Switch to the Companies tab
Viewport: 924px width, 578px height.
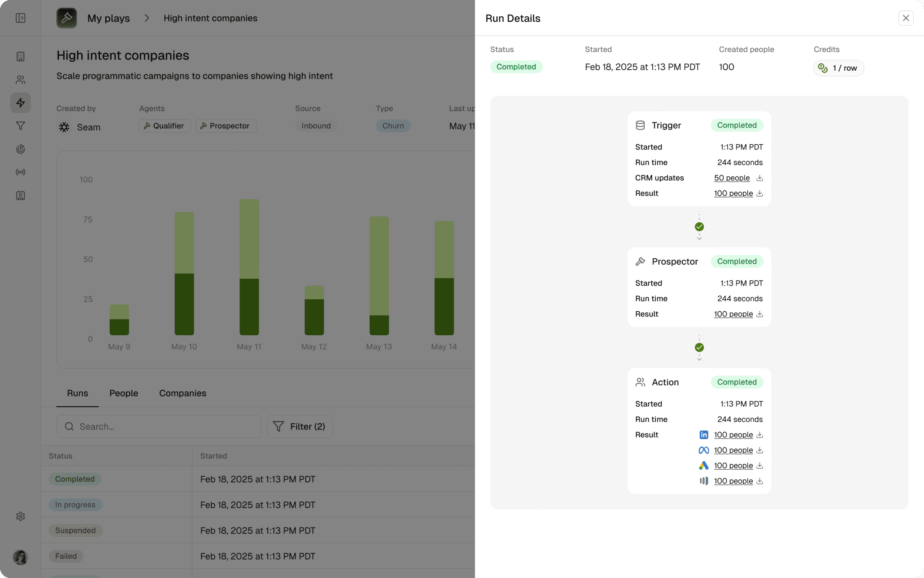point(183,393)
